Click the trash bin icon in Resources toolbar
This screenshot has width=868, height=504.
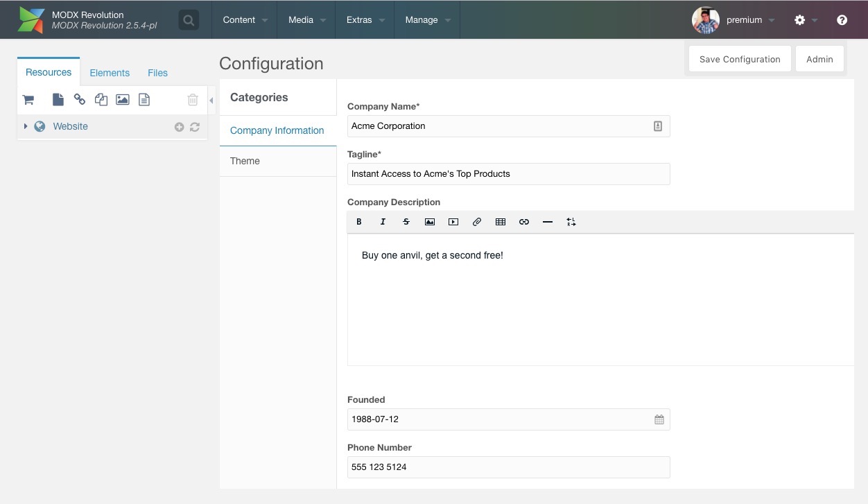click(193, 100)
